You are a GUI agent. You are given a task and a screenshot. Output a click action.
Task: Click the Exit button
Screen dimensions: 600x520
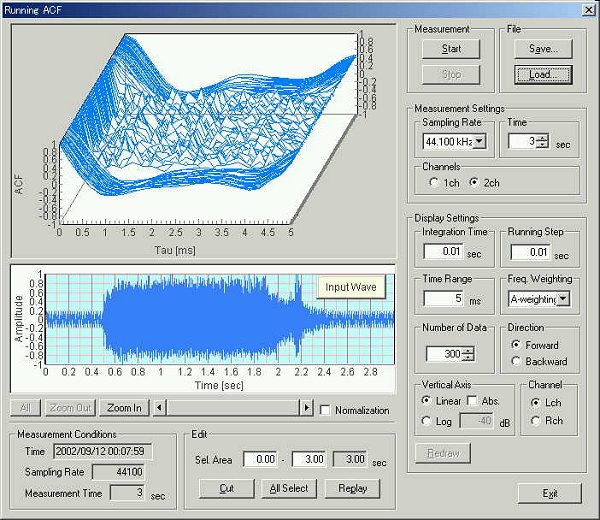[x=550, y=494]
